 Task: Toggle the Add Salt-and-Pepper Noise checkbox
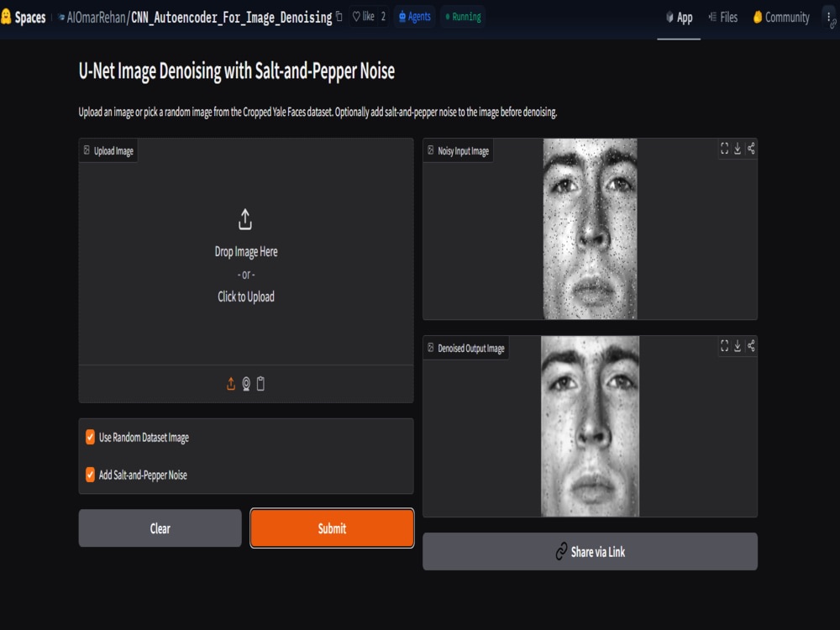click(x=90, y=475)
